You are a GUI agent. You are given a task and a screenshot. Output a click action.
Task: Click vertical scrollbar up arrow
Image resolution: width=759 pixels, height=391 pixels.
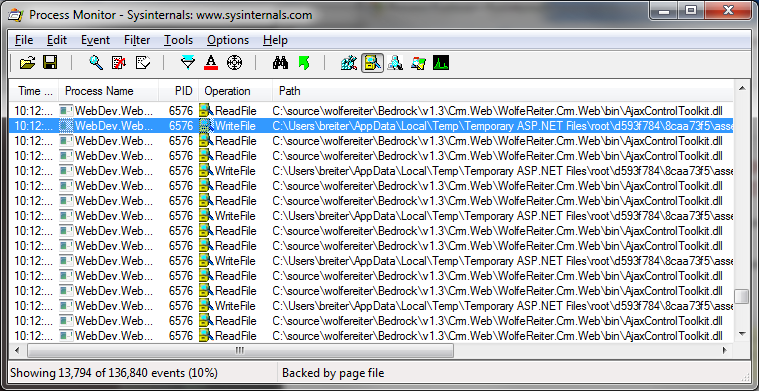[x=742, y=89]
